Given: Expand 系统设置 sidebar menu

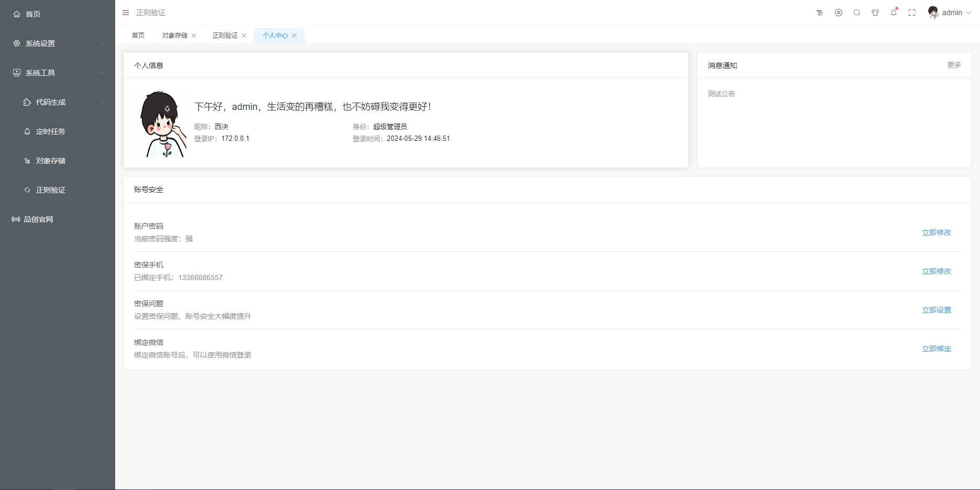Looking at the screenshot, I should [58, 43].
